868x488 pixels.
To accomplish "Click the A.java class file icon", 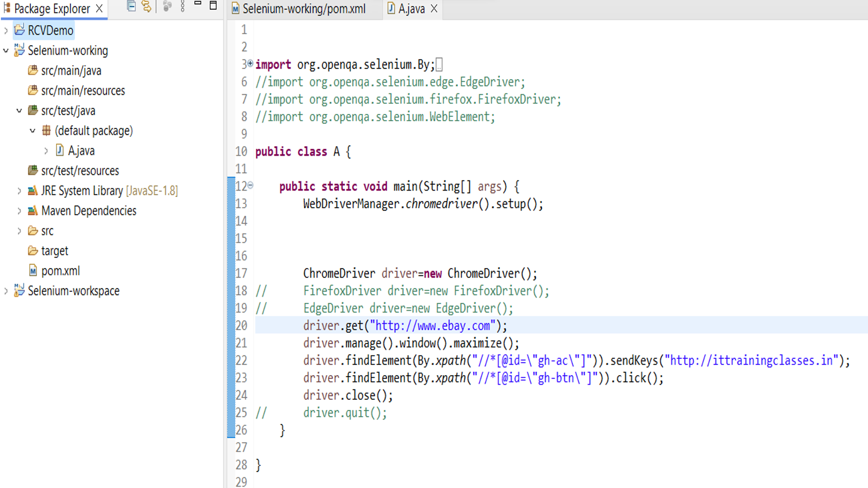I will (x=59, y=150).
